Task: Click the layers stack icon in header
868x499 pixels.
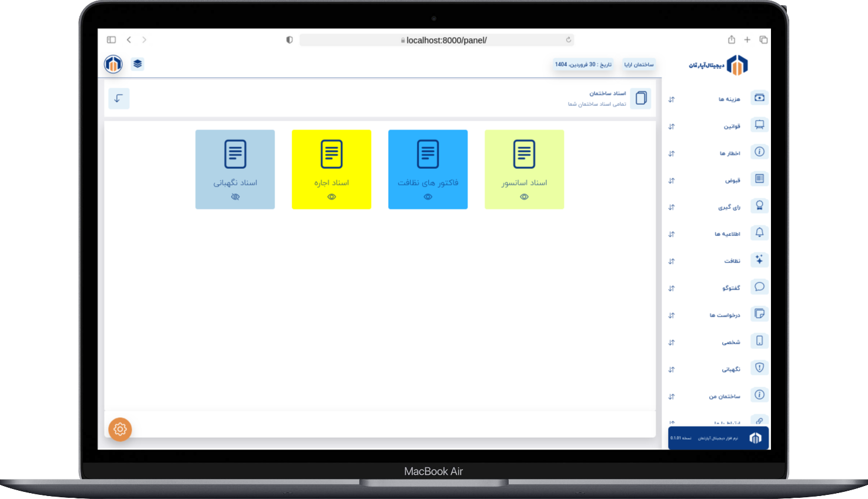Action: pos(138,64)
